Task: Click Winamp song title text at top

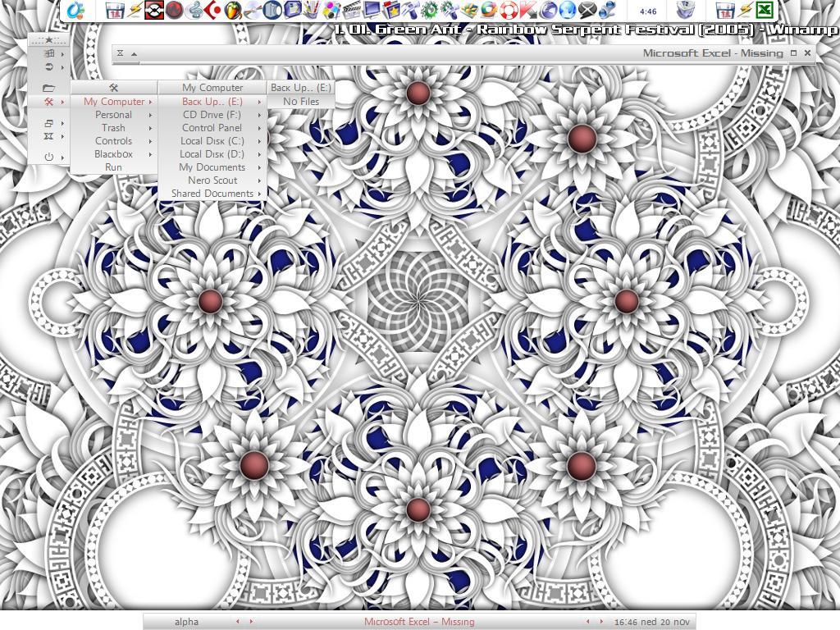Action: click(x=587, y=30)
